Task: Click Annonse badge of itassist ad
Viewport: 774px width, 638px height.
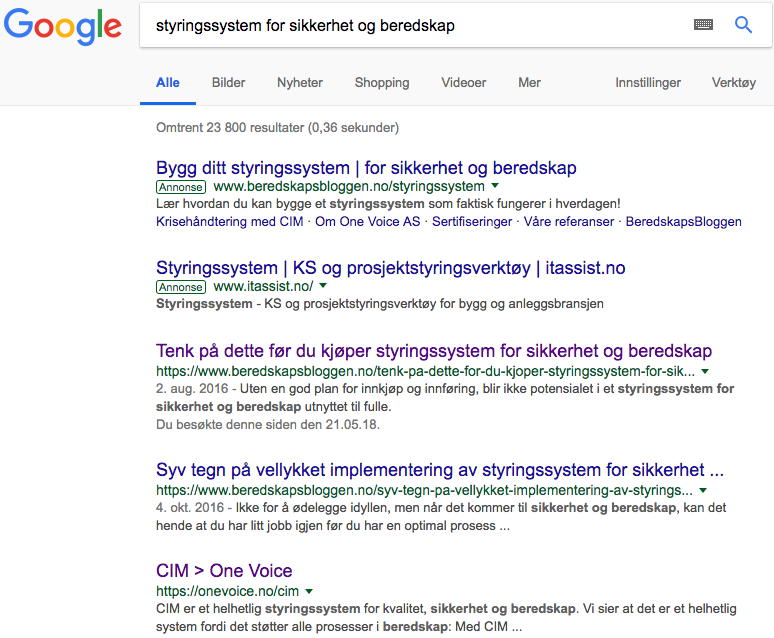Action: [x=181, y=287]
